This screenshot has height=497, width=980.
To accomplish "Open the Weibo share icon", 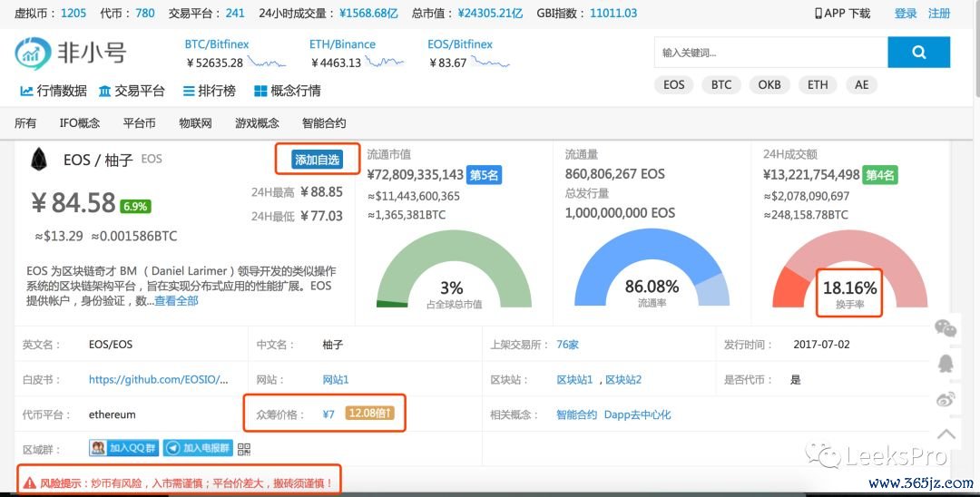I will (x=945, y=398).
